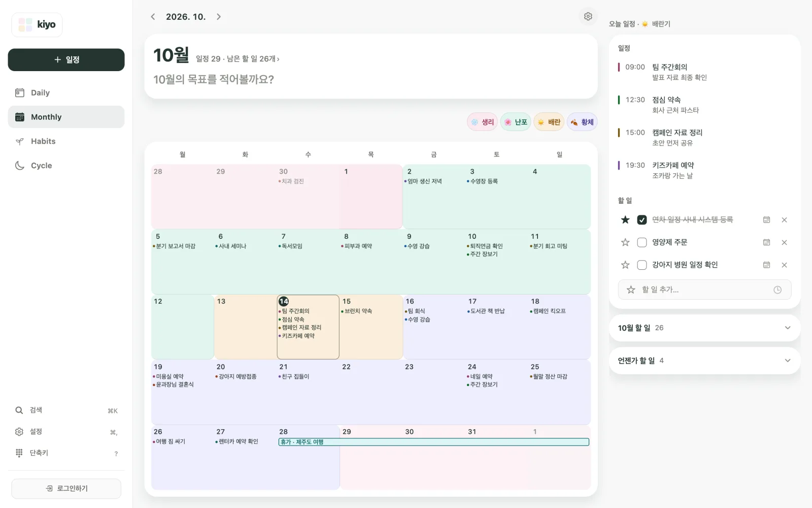The width and height of the screenshot is (812, 508).
Task: Remove the 강아지 병원 일정 확인 task
Action: (x=784, y=265)
